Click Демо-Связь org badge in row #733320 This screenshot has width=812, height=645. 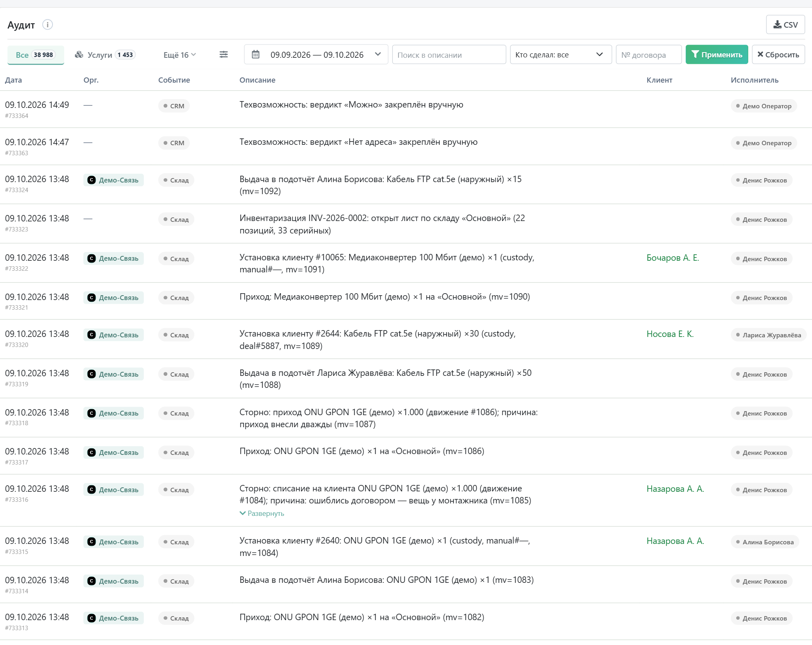[113, 335]
